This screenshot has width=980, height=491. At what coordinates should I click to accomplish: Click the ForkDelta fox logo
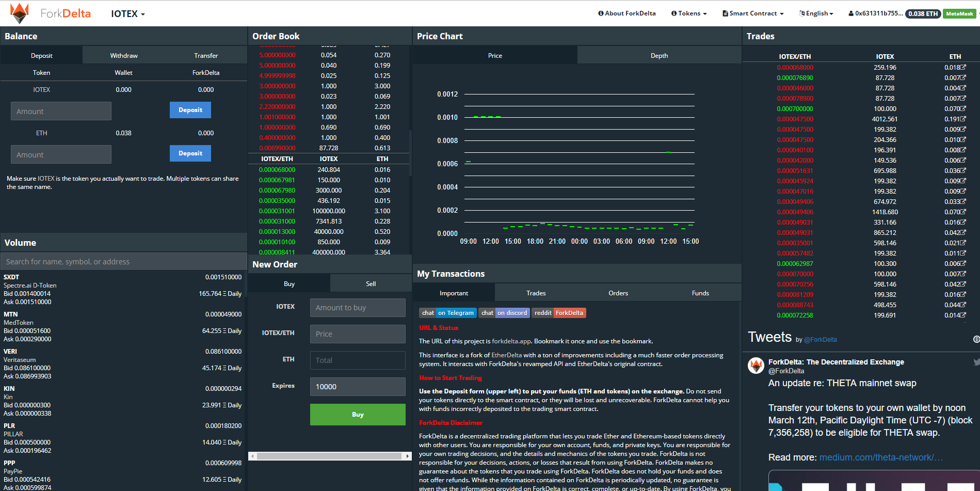click(20, 13)
